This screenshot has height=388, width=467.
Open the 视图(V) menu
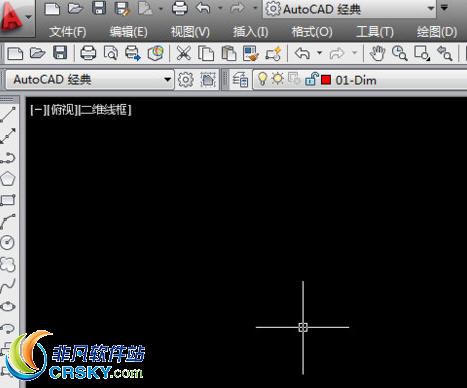pos(190,32)
